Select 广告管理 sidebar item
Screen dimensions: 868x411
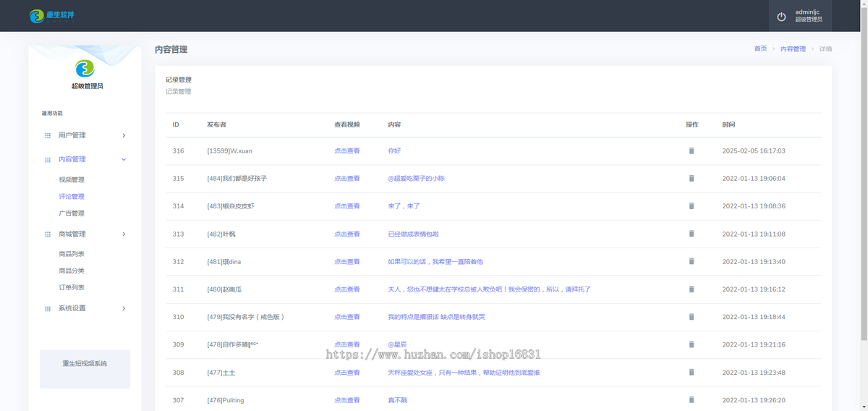(72, 213)
